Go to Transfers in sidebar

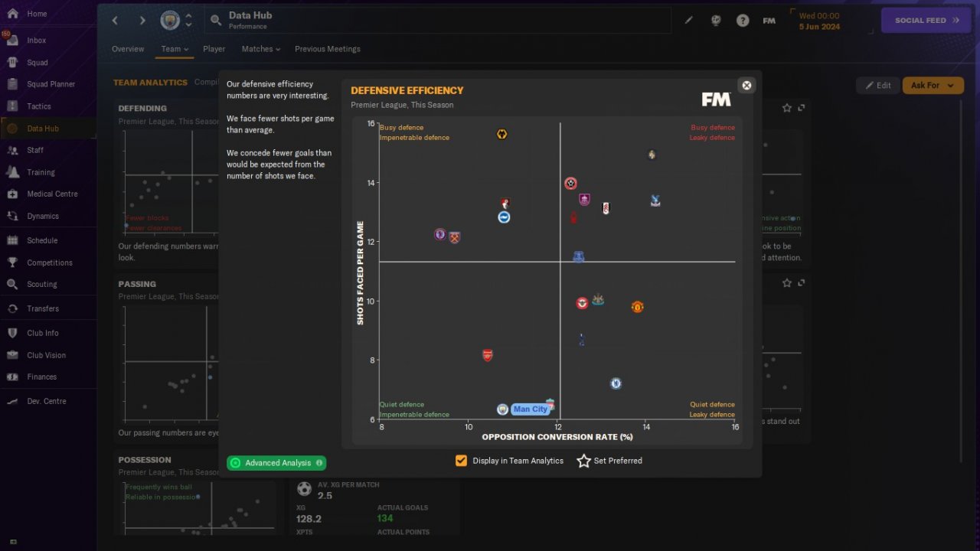pos(43,308)
